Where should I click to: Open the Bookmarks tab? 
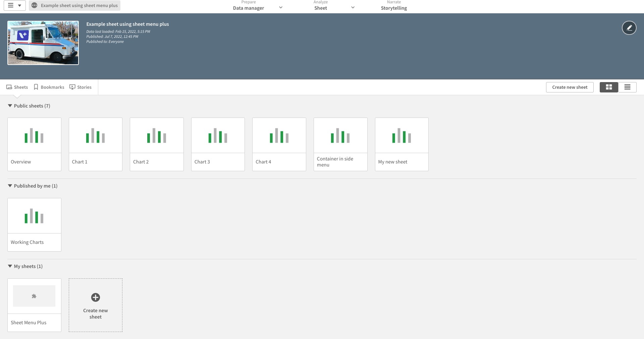49,87
